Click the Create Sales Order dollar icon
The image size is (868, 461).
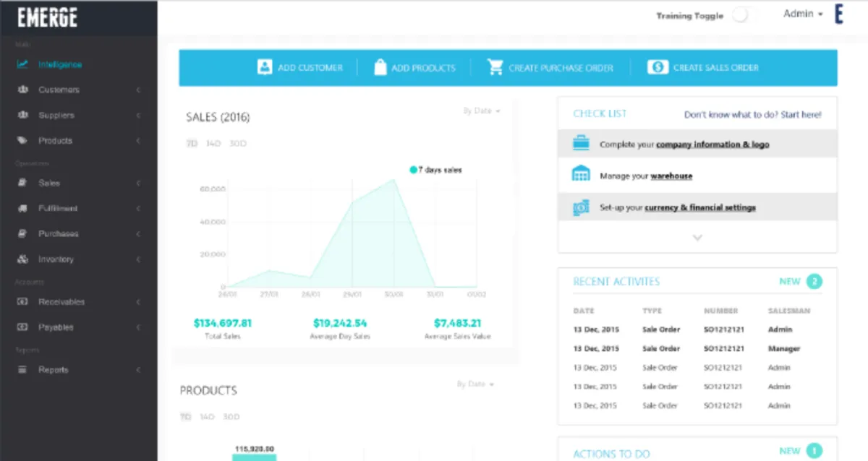658,67
